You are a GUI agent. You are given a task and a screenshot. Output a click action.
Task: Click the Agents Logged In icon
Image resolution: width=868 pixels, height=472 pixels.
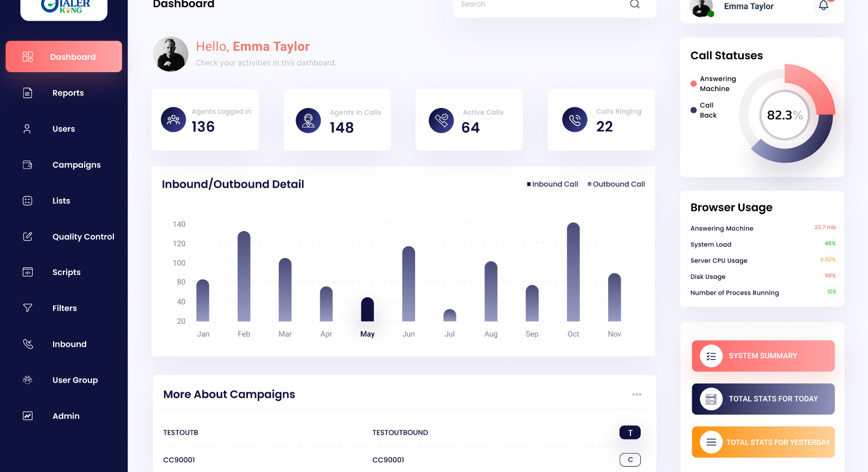coord(174,120)
